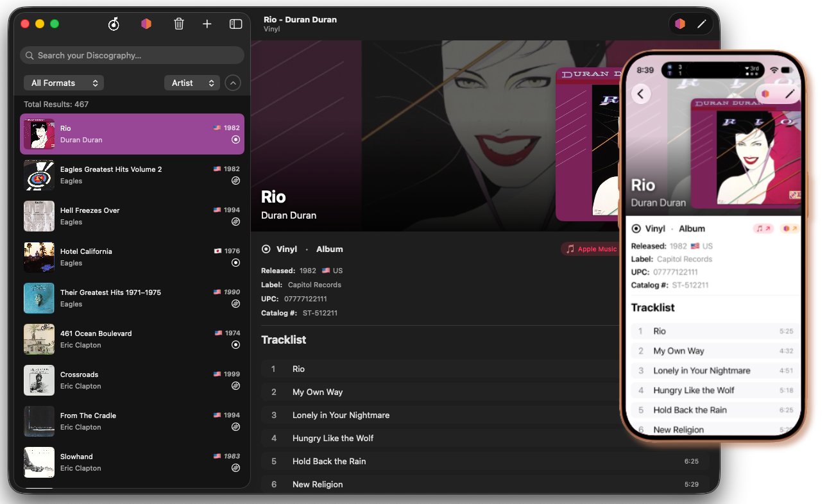Click the music note disc icon in sidebar toolbar

(114, 24)
